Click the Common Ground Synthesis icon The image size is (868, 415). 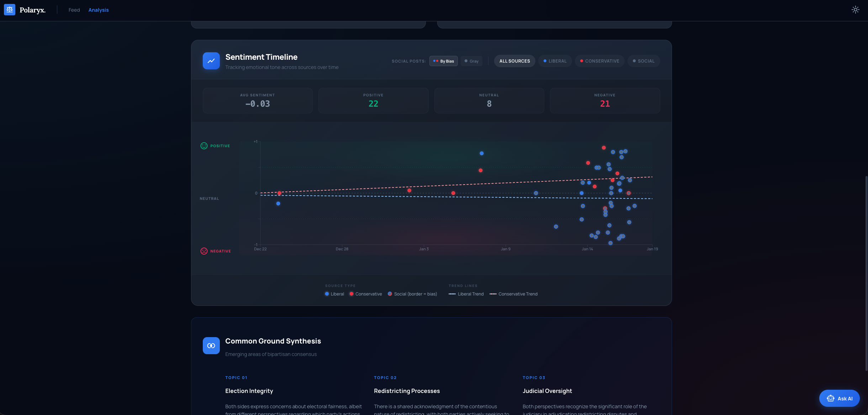pos(211,346)
